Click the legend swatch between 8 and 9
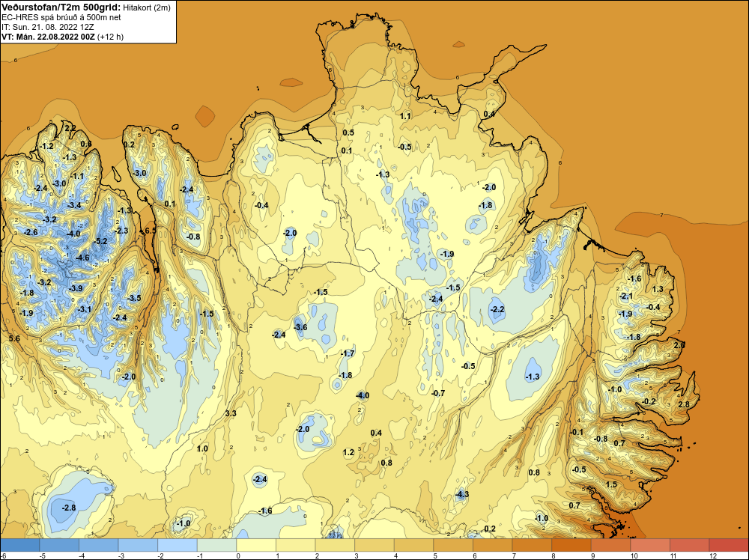Image resolution: width=749 pixels, height=560 pixels. (571, 545)
